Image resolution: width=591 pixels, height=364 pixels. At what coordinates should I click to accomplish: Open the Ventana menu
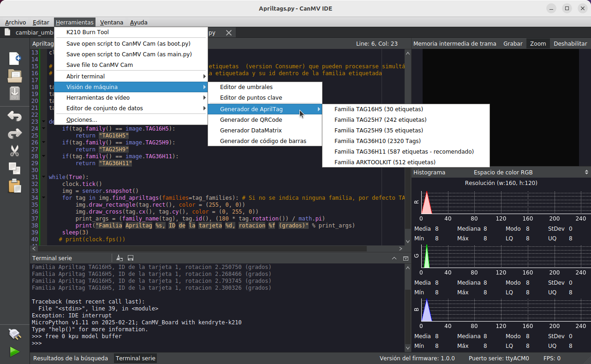coord(112,22)
